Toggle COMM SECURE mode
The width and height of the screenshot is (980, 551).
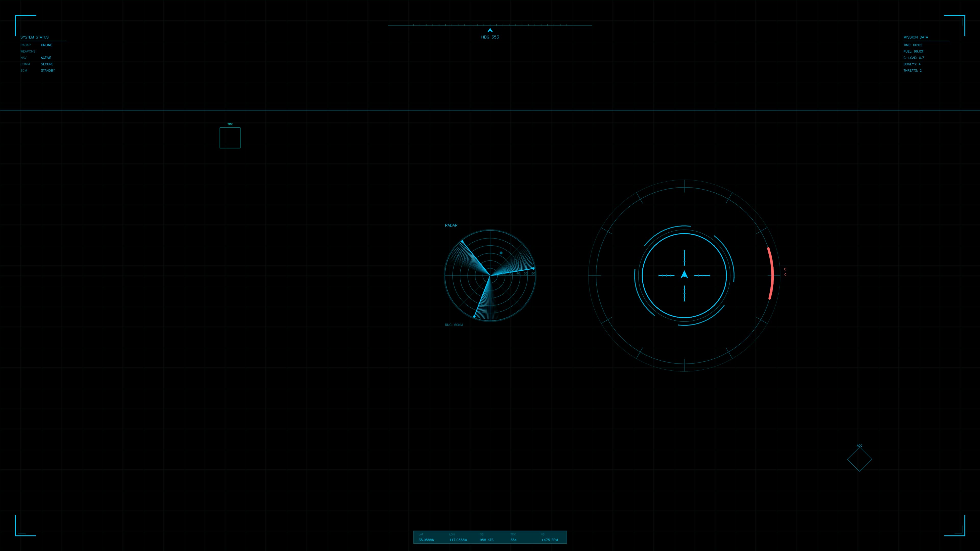coord(47,64)
